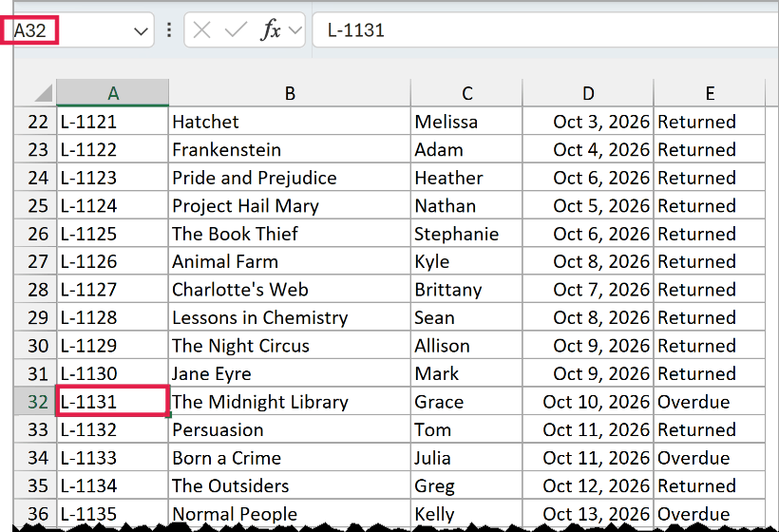Select column A header

point(113,93)
